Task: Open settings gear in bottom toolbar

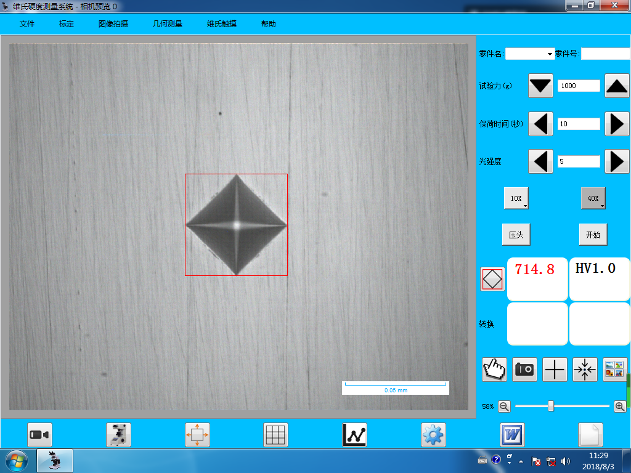Action: click(433, 434)
